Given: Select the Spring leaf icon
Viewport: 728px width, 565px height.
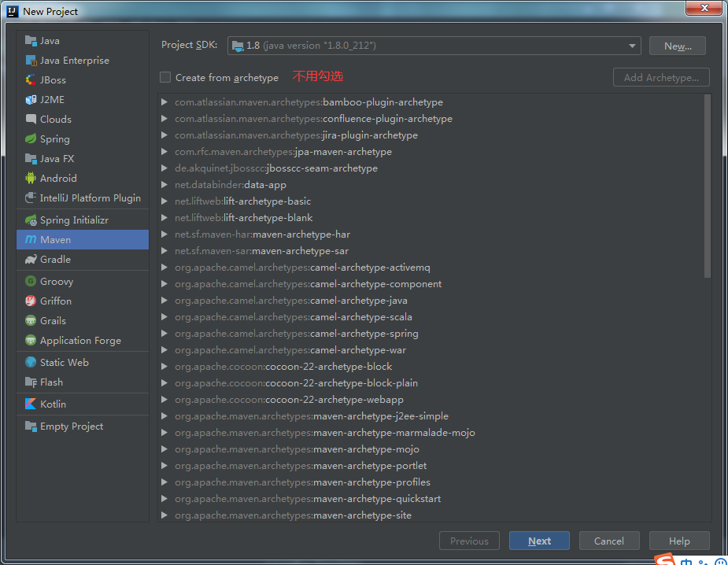Looking at the screenshot, I should (x=31, y=138).
